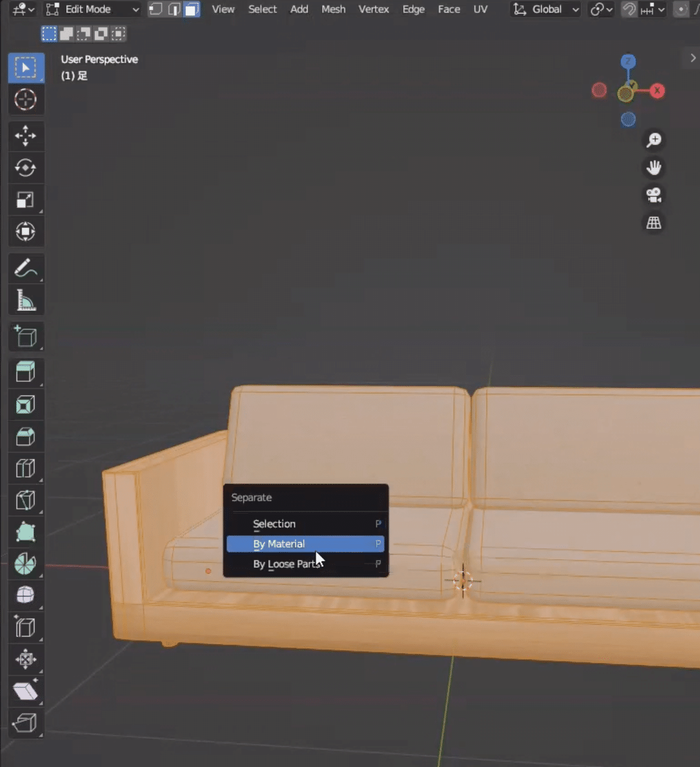The image size is (700, 767).
Task: Enable Edge select mode
Action: 174,9
